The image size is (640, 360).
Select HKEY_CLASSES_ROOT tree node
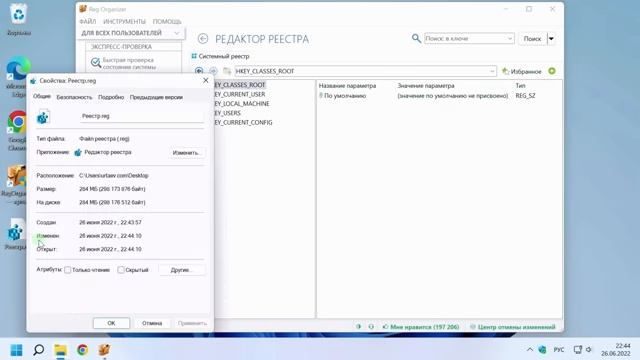pos(240,85)
